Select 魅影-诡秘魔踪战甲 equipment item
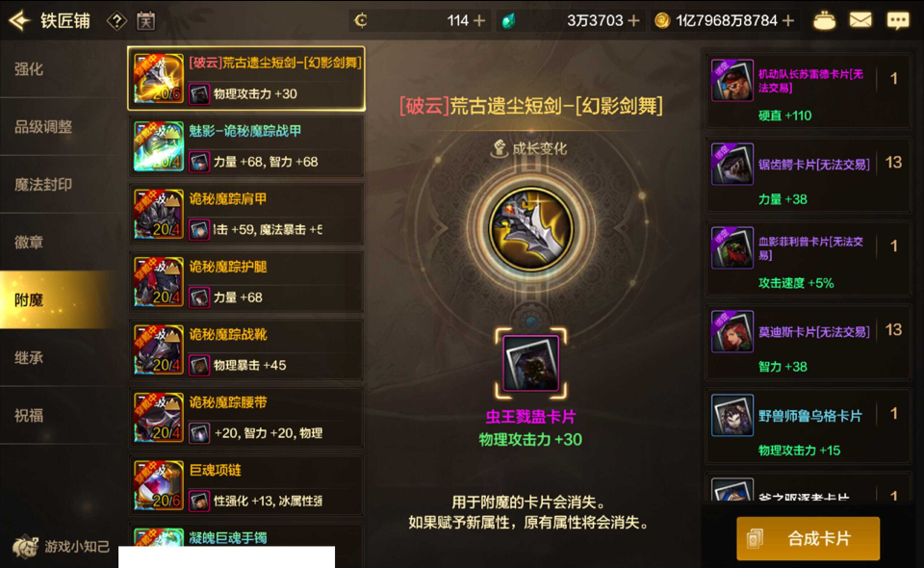The image size is (924, 568). coord(245,146)
